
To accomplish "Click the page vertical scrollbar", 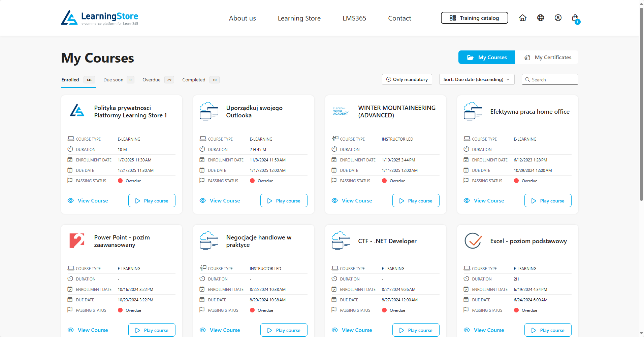I will point(641,101).
